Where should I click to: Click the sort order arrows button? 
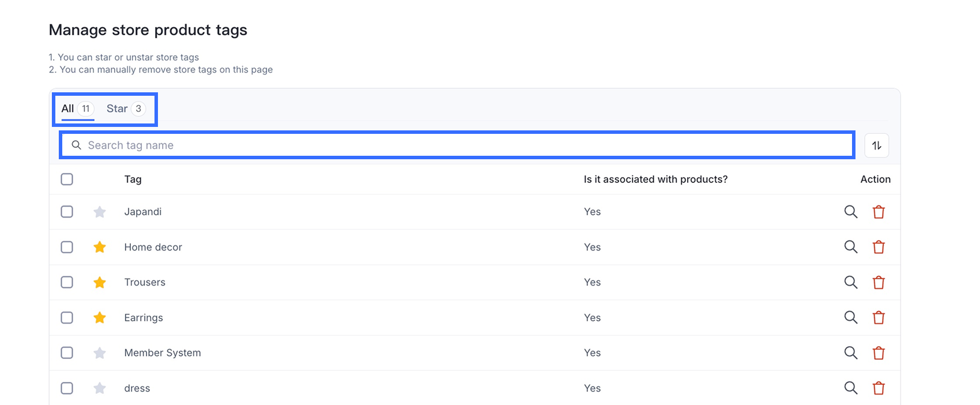876,145
